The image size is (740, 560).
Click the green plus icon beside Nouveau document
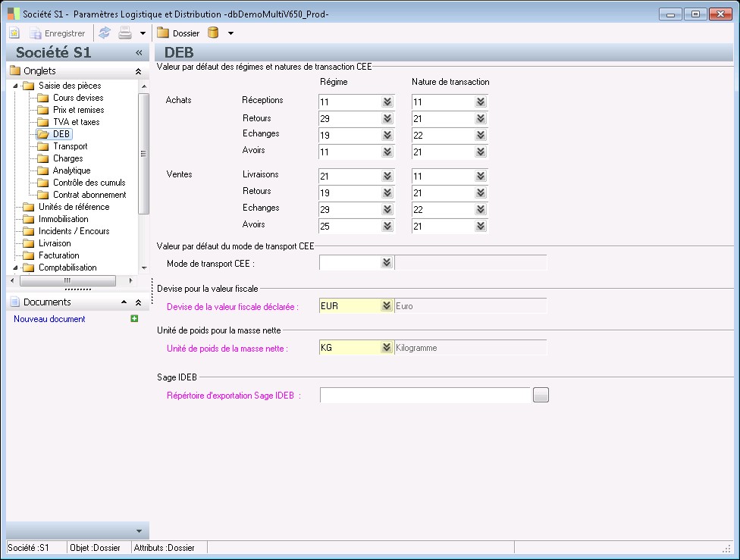[134, 319]
